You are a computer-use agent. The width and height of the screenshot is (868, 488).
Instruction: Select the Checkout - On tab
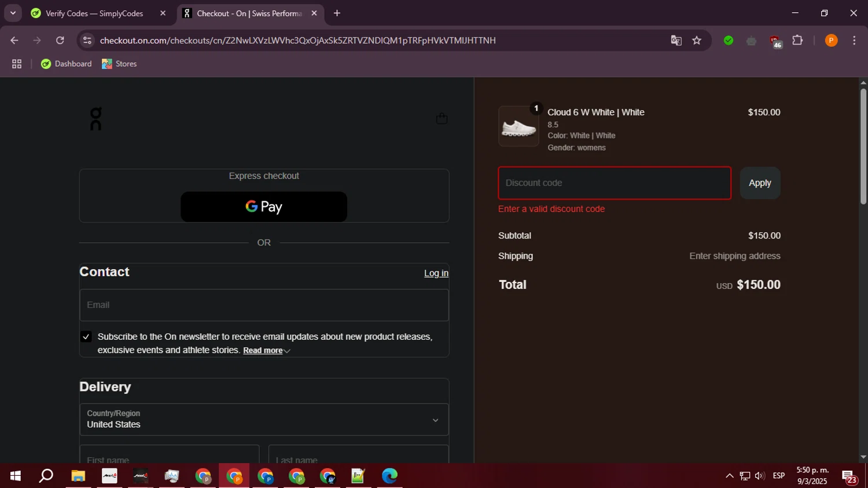(x=249, y=13)
